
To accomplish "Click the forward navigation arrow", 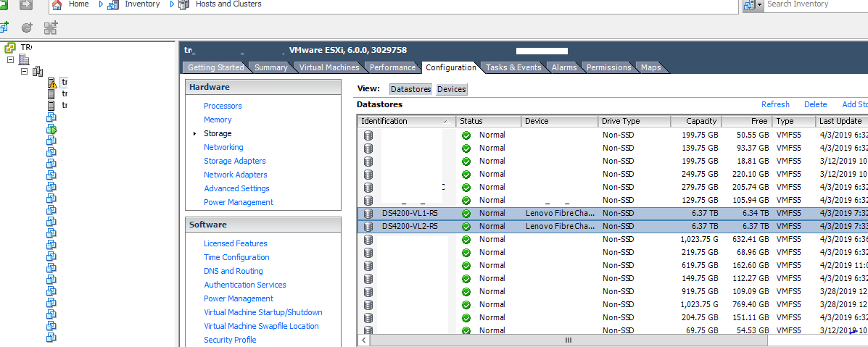I will (27, 4).
